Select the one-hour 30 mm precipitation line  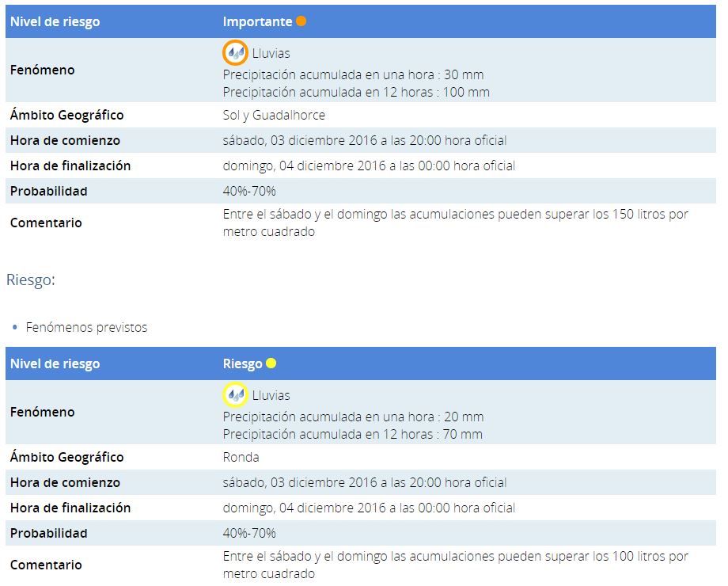coord(353,74)
